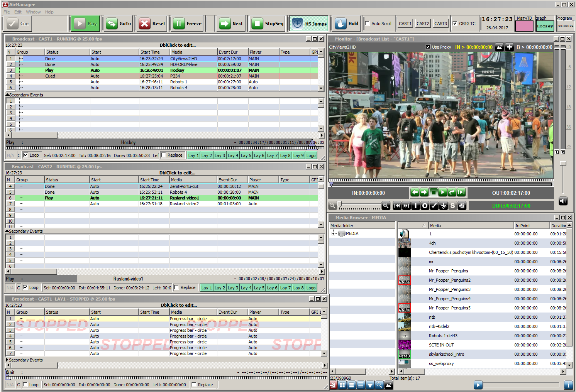
Task: Enable the Replace checkbox in CAST2
Action: [177, 287]
